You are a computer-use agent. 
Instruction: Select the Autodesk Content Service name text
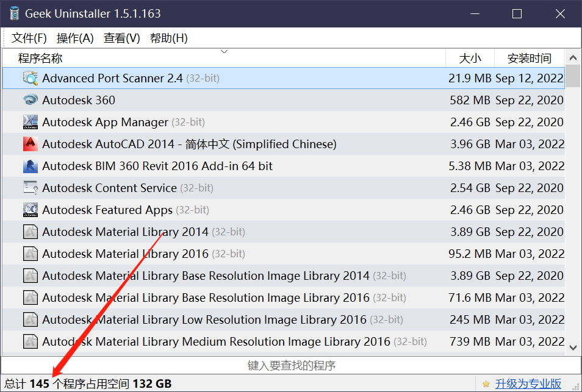pos(109,188)
